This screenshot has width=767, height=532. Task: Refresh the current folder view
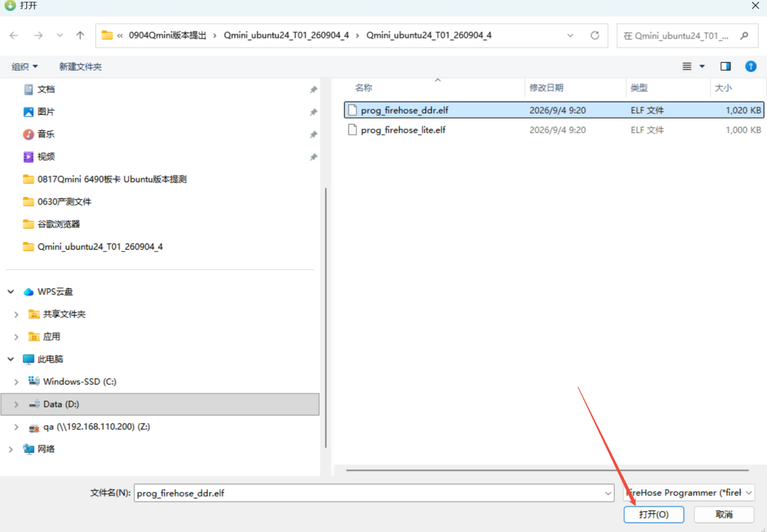pos(595,36)
